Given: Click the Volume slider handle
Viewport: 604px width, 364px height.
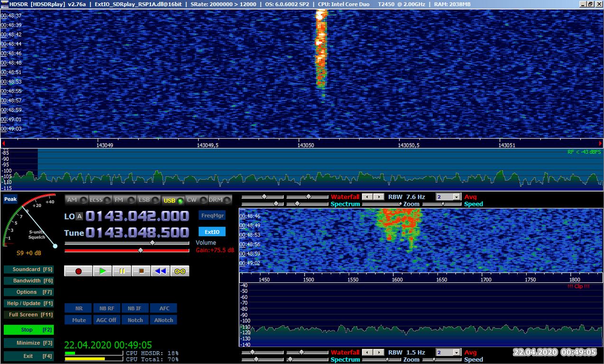Looking at the screenshot, I should 152,243.
